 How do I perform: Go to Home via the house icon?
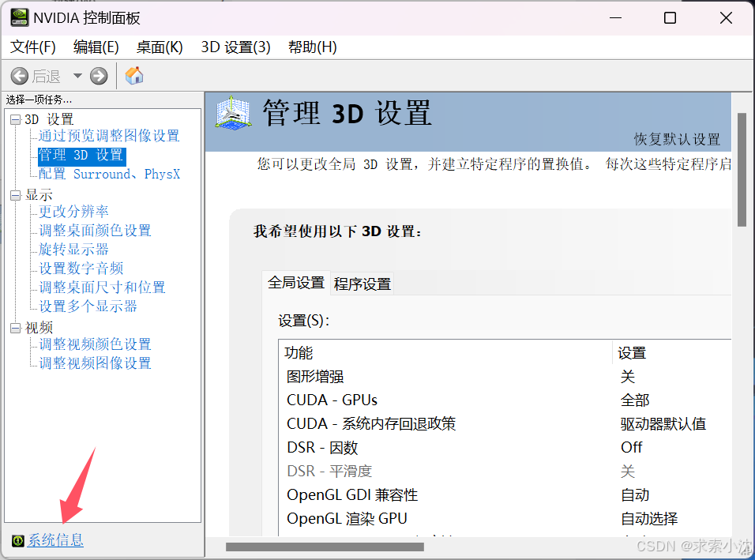click(x=134, y=76)
